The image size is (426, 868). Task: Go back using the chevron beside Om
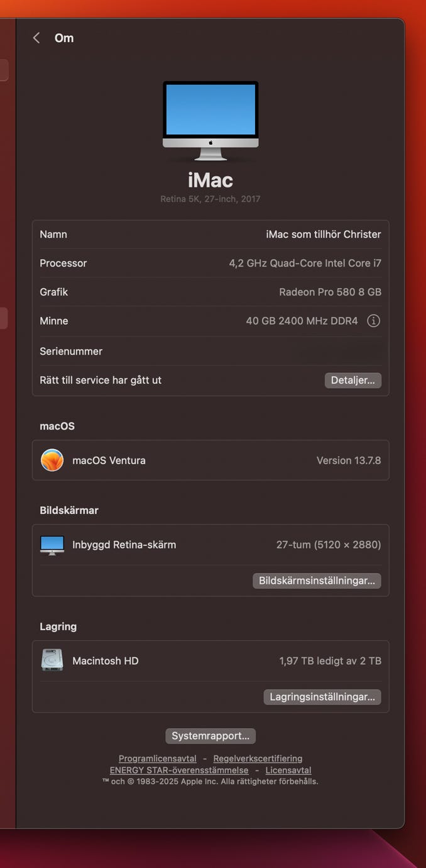pyautogui.click(x=36, y=38)
